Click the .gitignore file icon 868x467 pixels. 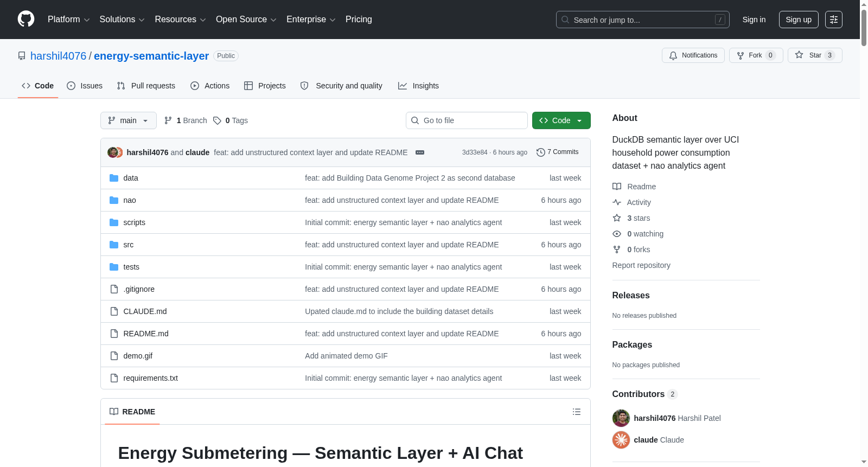click(x=114, y=289)
